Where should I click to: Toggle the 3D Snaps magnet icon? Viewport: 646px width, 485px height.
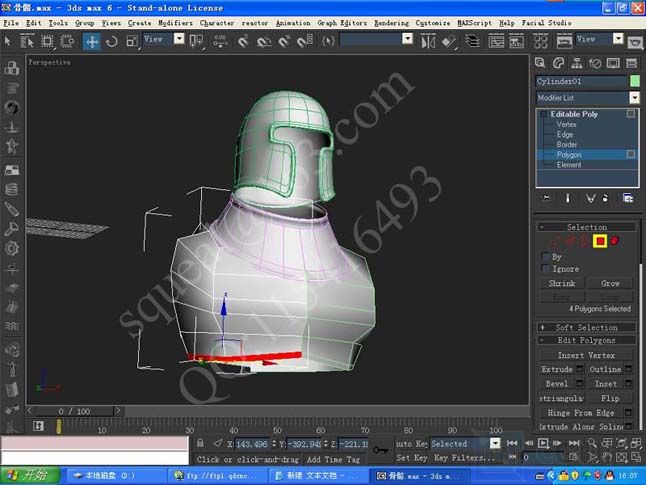pyautogui.click(x=243, y=41)
